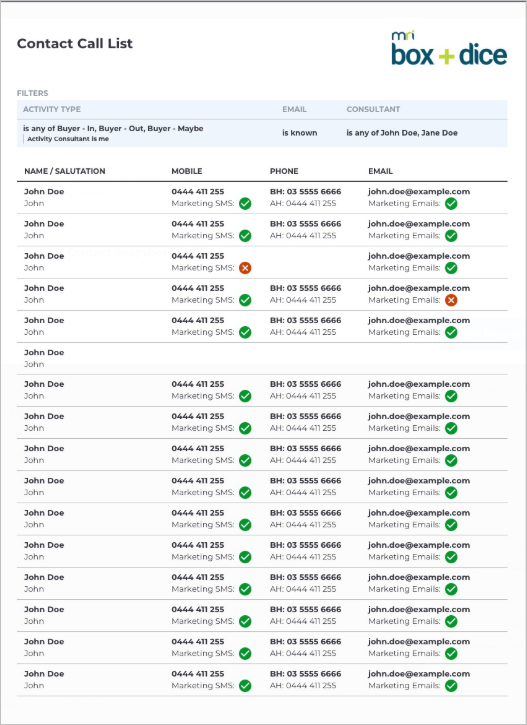Click the red X beside Marketing SMS
Viewport: 527px width, 725px height.
(245, 268)
